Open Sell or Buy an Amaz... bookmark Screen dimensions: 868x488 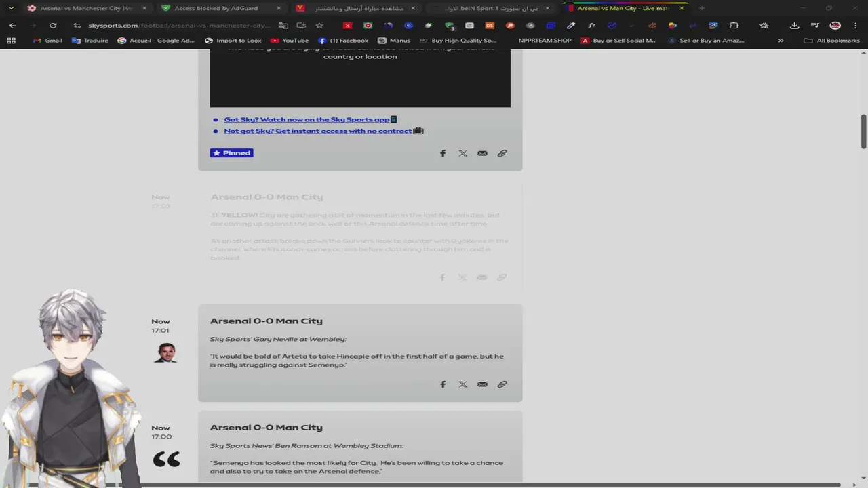click(x=705, y=41)
